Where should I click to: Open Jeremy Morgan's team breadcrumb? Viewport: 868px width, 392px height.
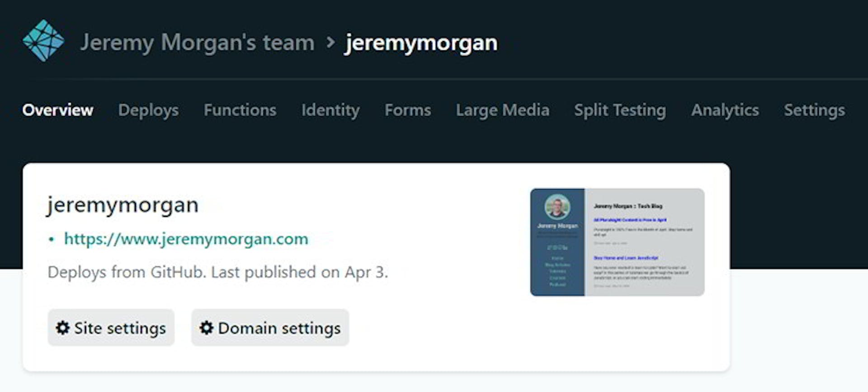click(x=197, y=43)
